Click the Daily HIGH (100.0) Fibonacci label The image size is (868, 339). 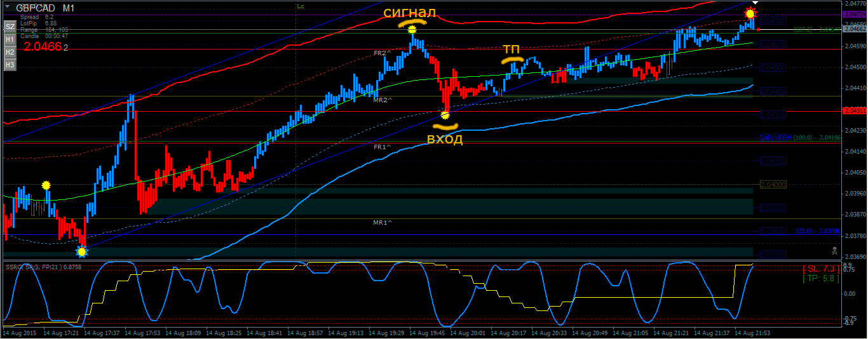801,137
